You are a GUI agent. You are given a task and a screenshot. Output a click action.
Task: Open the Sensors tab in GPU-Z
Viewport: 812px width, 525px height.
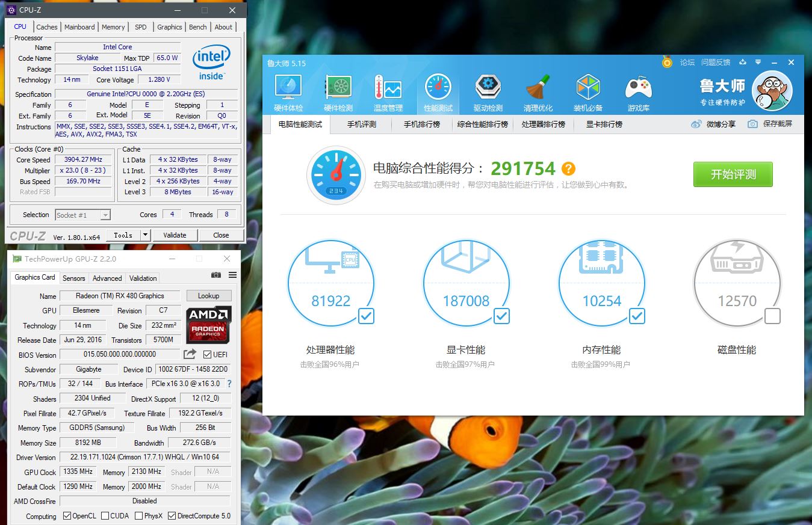74,278
